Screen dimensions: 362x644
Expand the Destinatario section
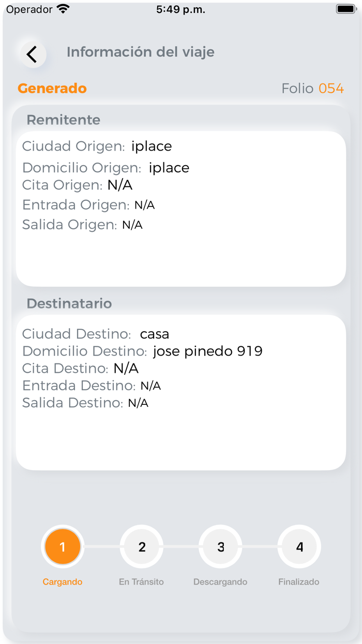click(69, 303)
